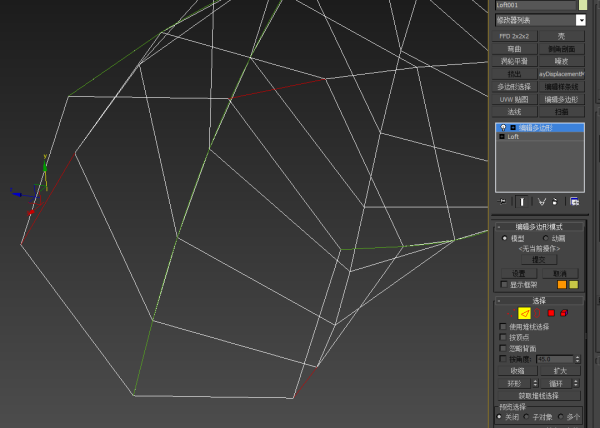This screenshot has width=600, height=428.
Task: Click the spinner beside 环形
Action: [535, 383]
